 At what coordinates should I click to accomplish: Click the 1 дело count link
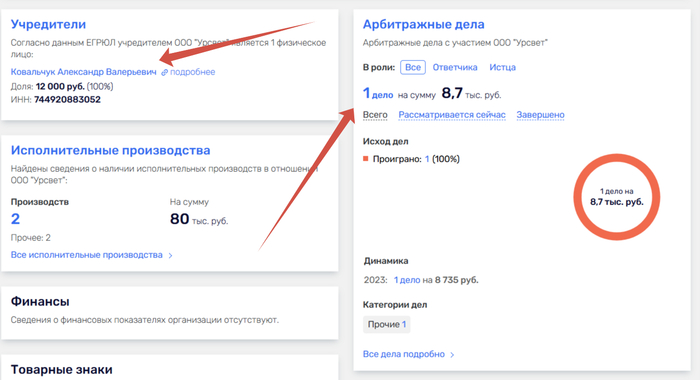(378, 93)
